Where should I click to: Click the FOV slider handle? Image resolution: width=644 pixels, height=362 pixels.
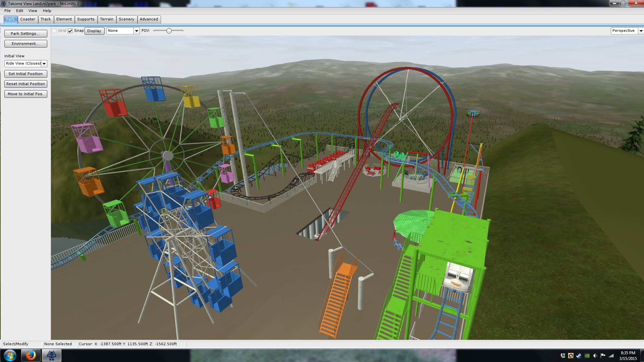169,31
